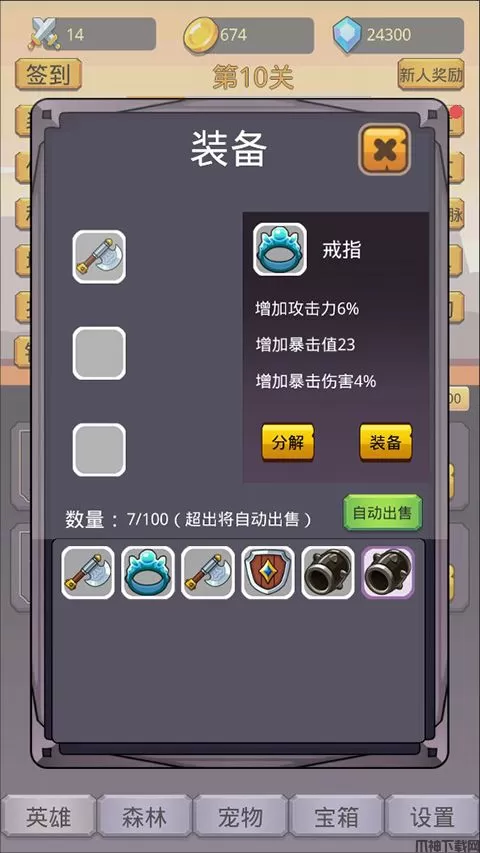Select the equipped axe in top slot
Viewport: 480px width, 853px height.
pos(99,256)
